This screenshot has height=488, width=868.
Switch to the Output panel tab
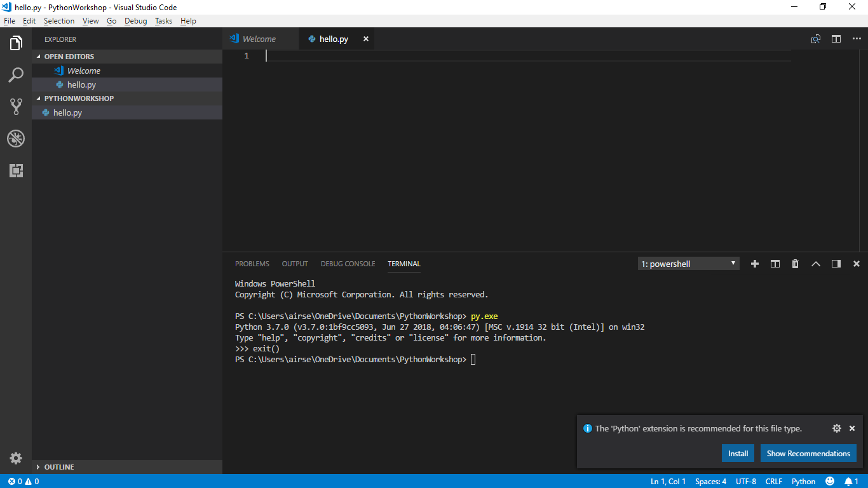tap(295, 264)
